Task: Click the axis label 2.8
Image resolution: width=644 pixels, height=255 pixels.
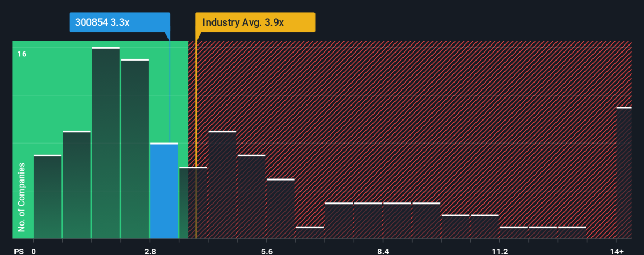Action: [150, 251]
